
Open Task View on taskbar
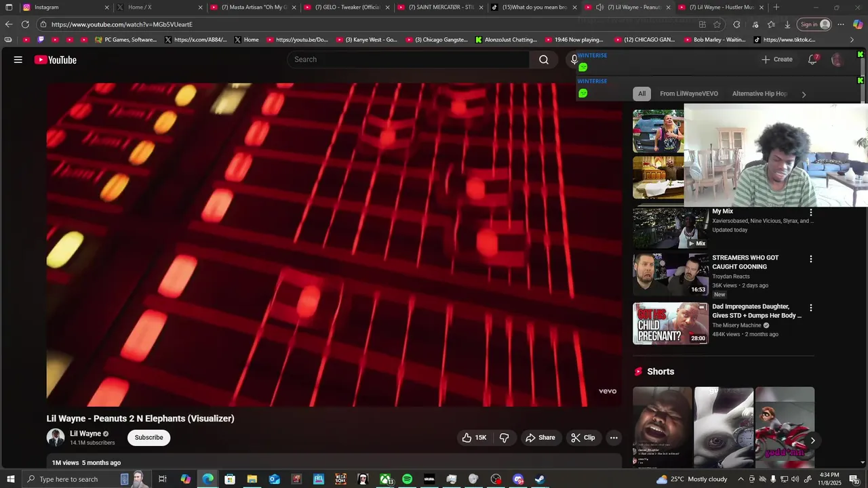click(163, 479)
